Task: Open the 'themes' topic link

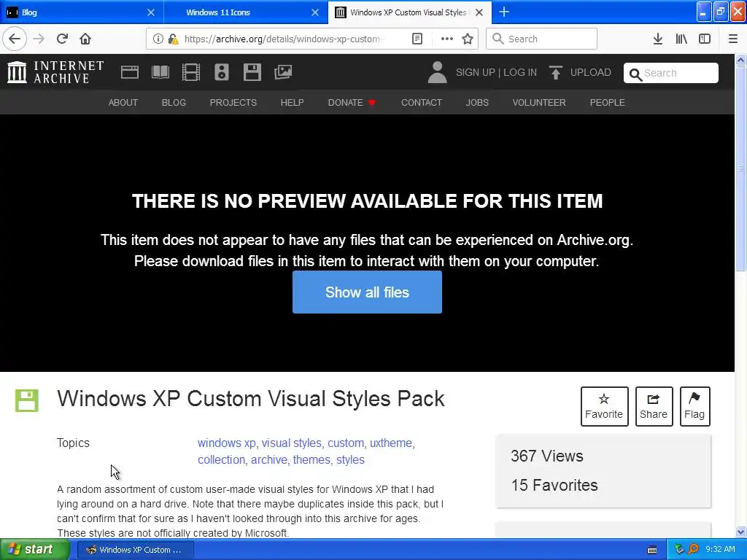Action: point(311,459)
